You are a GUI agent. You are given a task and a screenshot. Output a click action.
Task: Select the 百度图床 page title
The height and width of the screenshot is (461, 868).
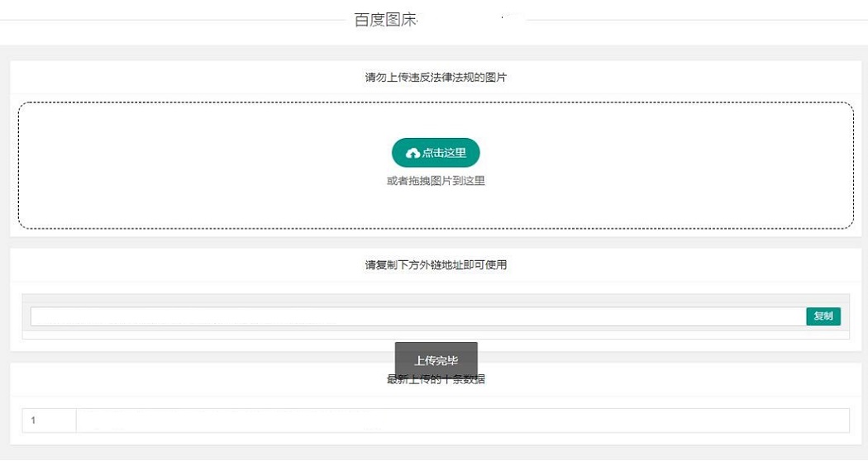[x=385, y=20]
